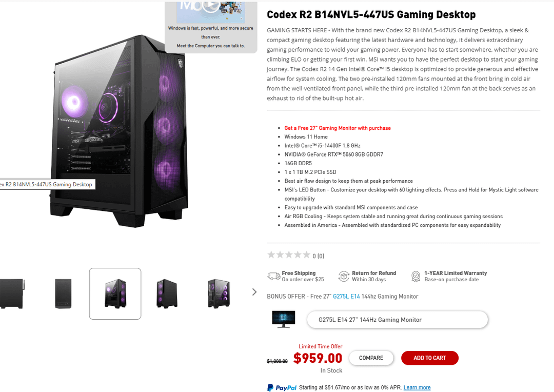Play the Windows promo video

point(211,5)
